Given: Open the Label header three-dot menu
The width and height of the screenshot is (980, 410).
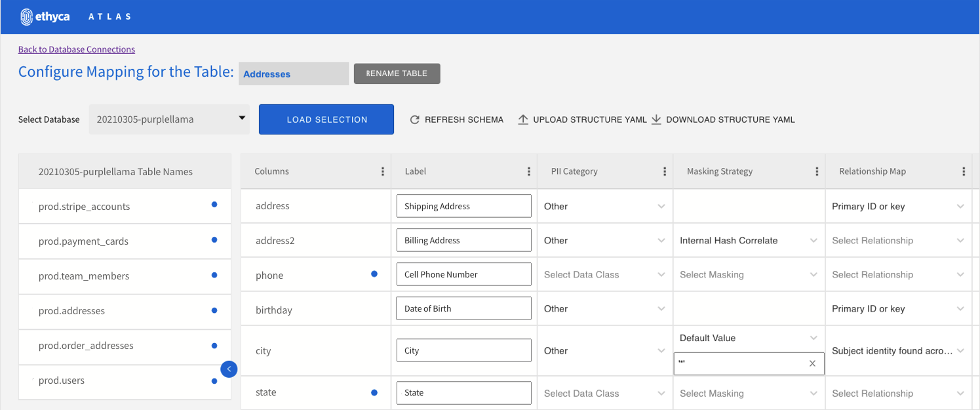Looking at the screenshot, I should 529,171.
